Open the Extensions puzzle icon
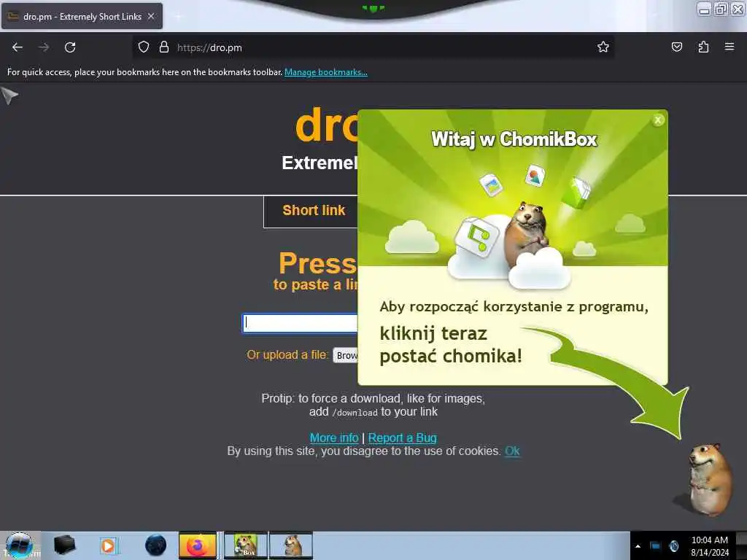The height and width of the screenshot is (560, 747). 703,47
